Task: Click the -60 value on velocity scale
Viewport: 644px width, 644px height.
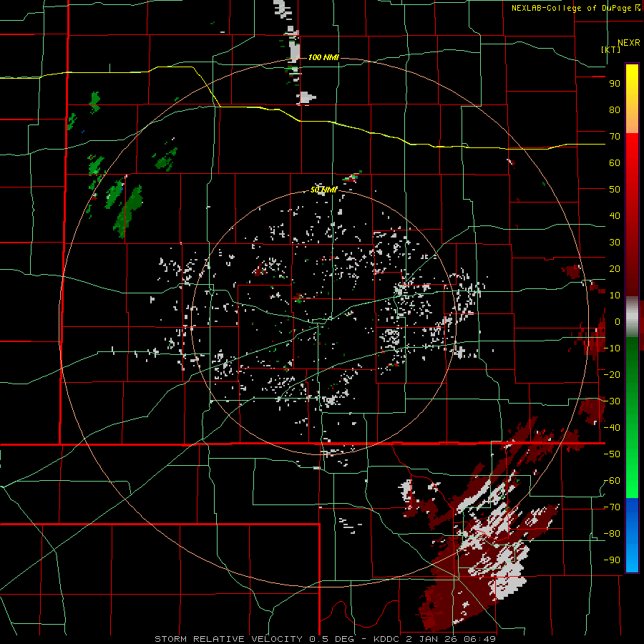Action: (612, 481)
